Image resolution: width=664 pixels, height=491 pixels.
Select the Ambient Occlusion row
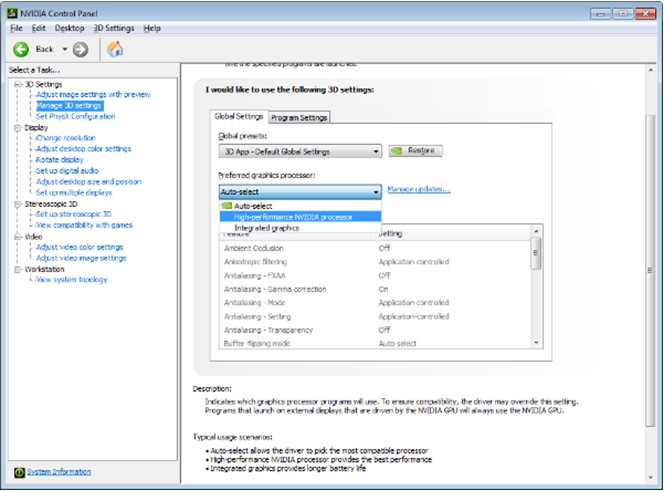[x=375, y=248]
